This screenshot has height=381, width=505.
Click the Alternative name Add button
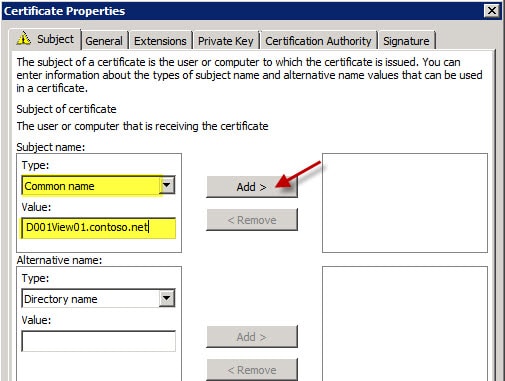coord(252,337)
